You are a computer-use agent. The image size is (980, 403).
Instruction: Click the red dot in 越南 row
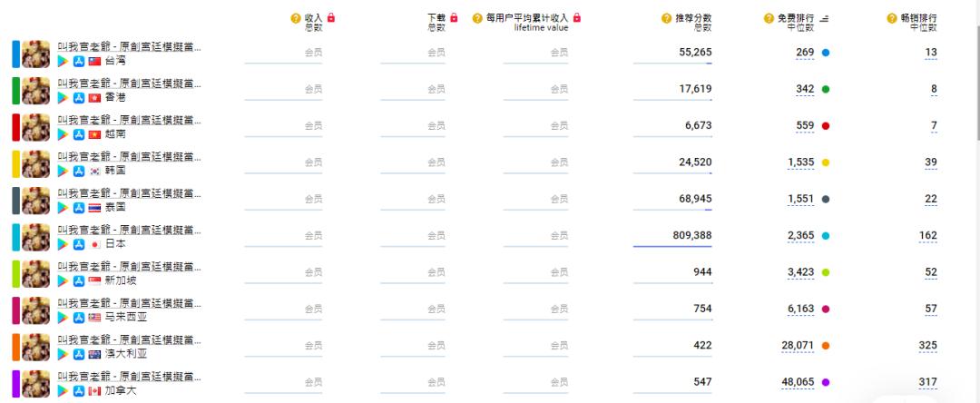tap(826, 126)
